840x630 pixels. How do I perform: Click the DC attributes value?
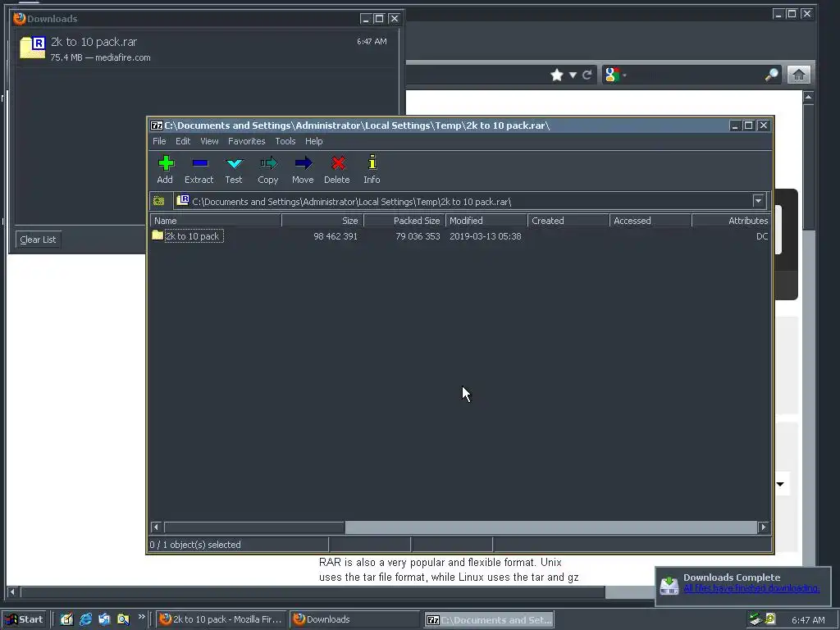point(762,236)
